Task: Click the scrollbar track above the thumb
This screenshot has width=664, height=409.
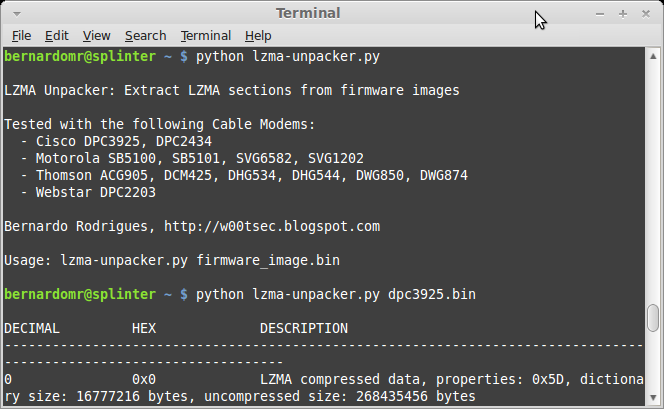Action: (654, 180)
